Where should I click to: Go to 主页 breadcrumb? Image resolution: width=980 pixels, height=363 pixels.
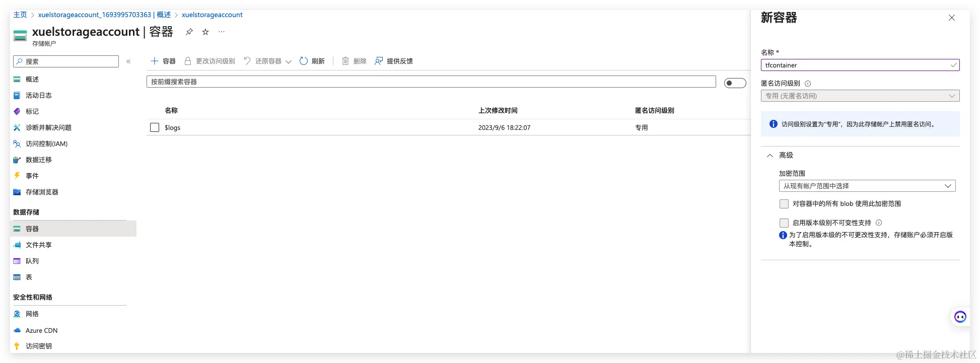pos(20,15)
